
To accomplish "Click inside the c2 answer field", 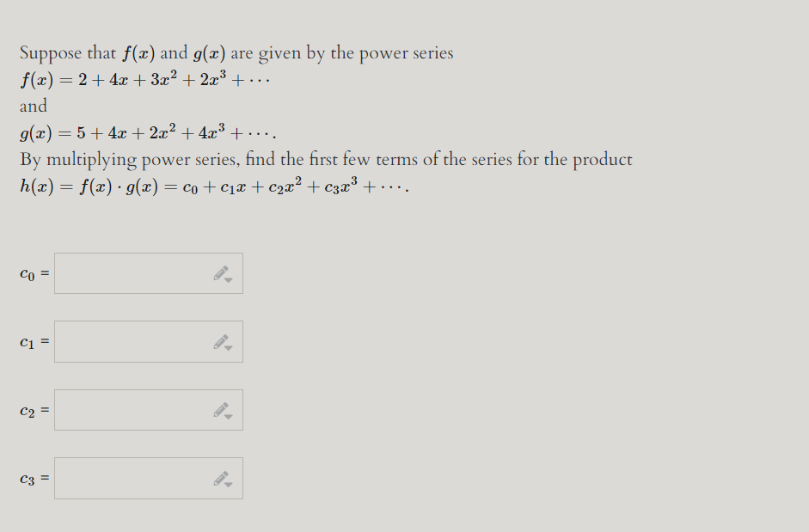I will point(129,409).
